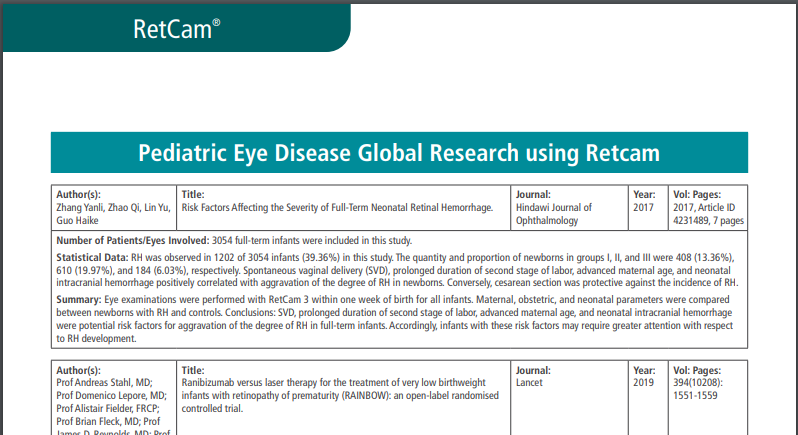
Task: Select authors text 'Zhang Yanli, Zhao Qi, Lin Yu'
Action: tap(113, 208)
